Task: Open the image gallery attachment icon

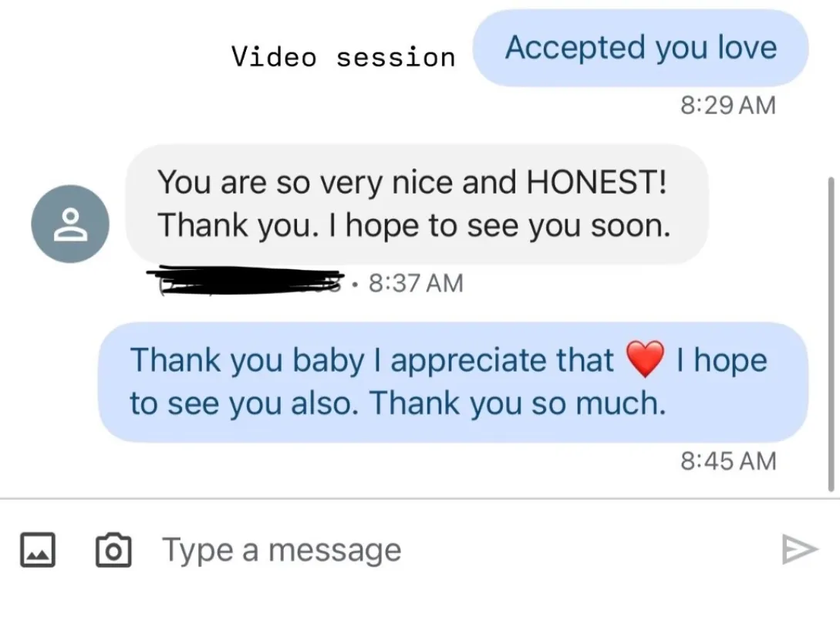Action: 37,550
